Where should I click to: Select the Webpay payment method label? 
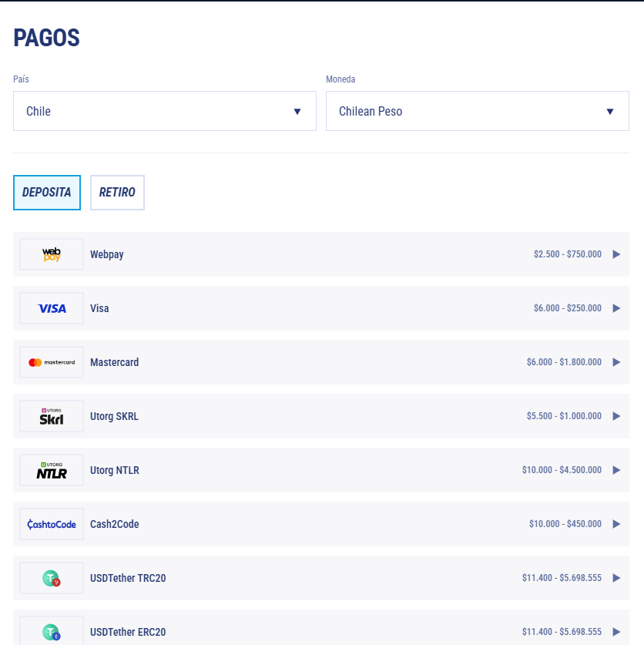[107, 254]
